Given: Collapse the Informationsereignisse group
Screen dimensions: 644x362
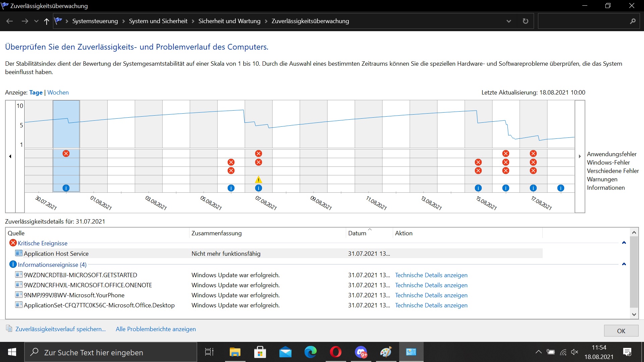Looking at the screenshot, I should point(624,264).
